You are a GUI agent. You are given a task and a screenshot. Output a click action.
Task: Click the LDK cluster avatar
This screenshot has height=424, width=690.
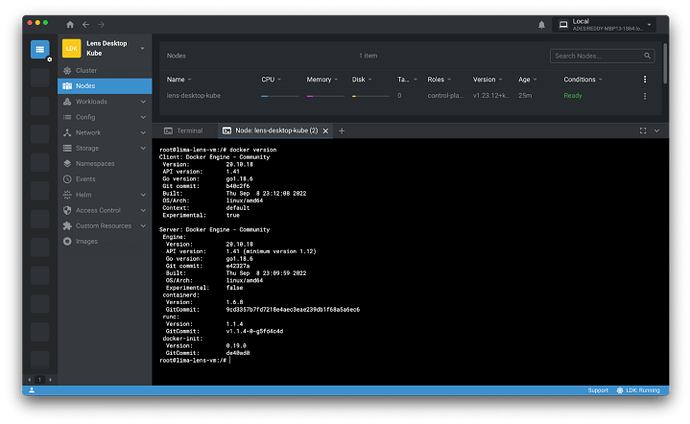[71, 49]
